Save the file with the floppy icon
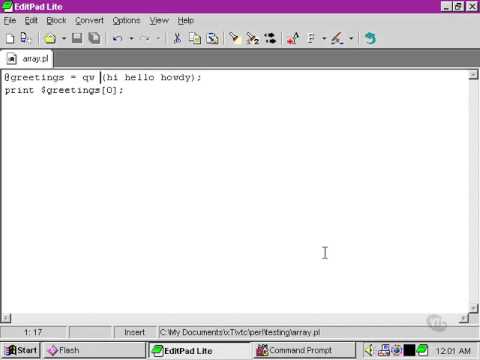Viewport: 480px width, 360px height. click(x=77, y=39)
